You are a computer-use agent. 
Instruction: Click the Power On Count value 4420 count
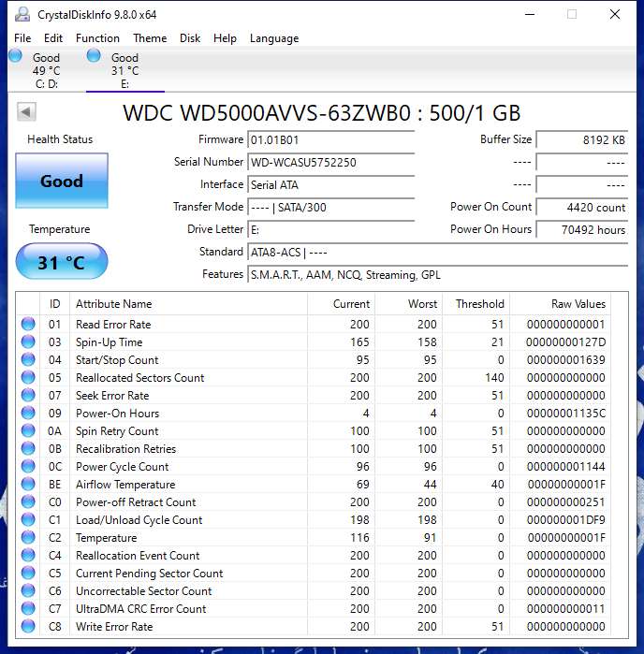click(x=582, y=208)
